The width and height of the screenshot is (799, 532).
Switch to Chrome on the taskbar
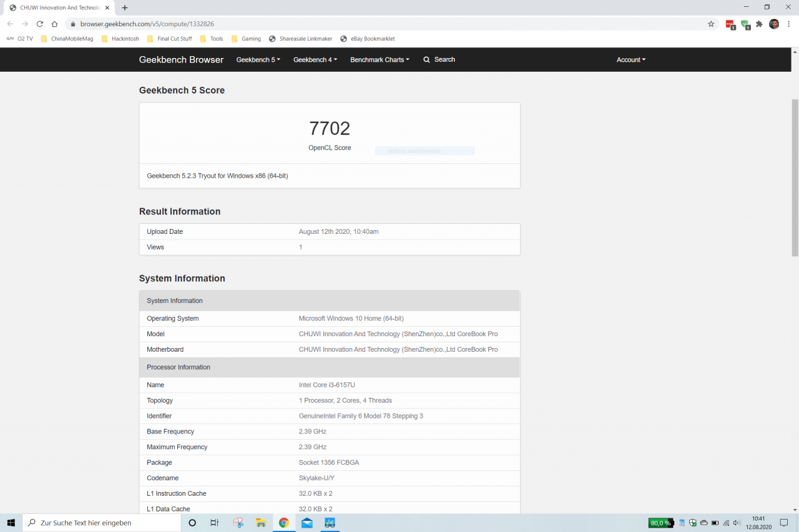(x=284, y=523)
